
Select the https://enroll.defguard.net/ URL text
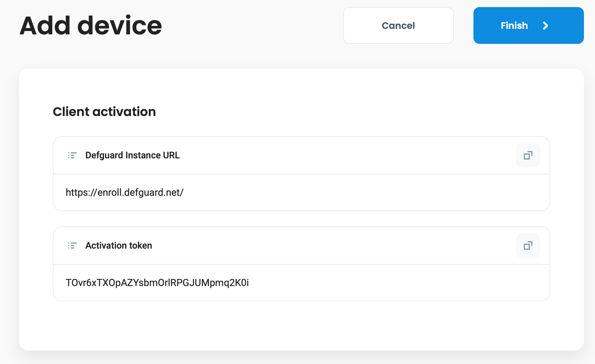click(124, 192)
